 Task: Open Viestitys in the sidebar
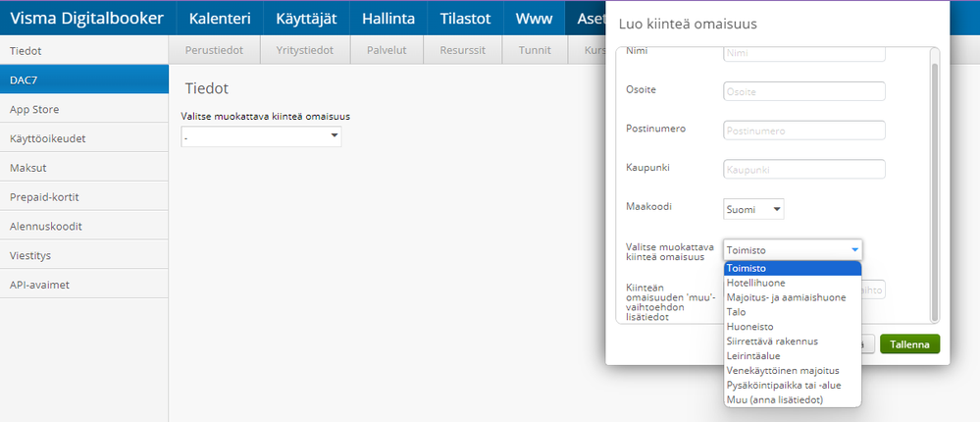pos(84,255)
